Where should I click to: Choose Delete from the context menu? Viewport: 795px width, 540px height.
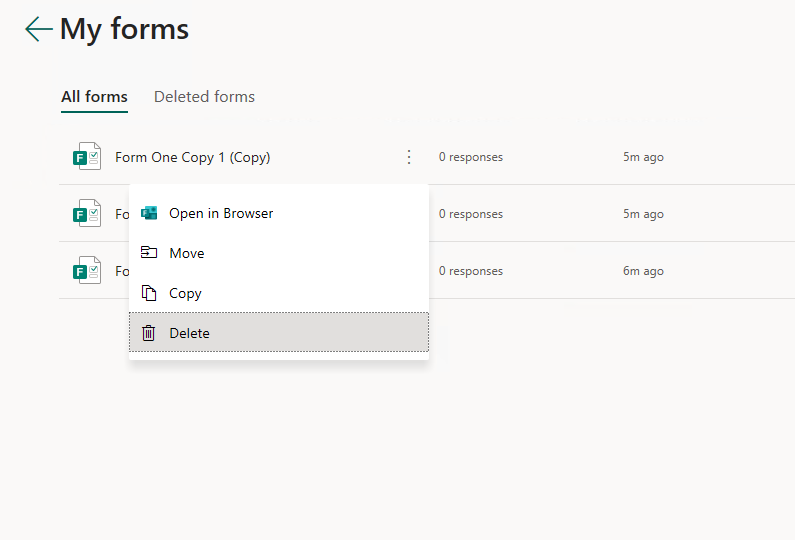click(x=279, y=333)
